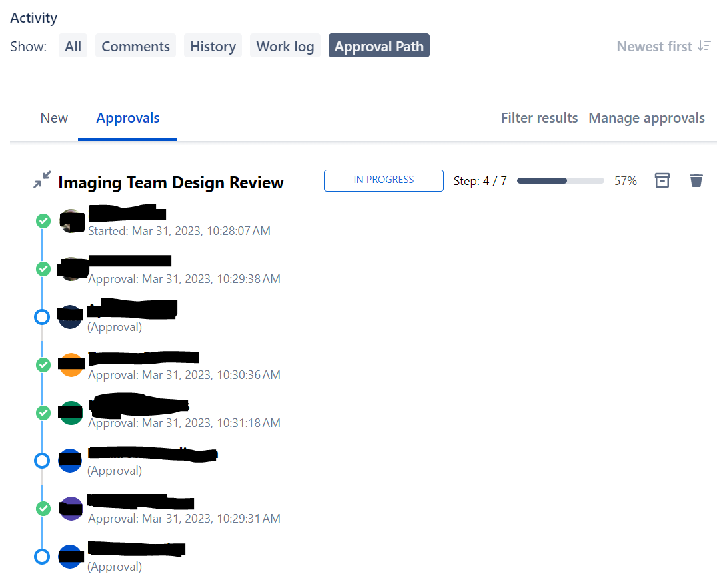Select first pending approval open circle
Image resolution: width=717 pixels, height=588 pixels.
(42, 317)
